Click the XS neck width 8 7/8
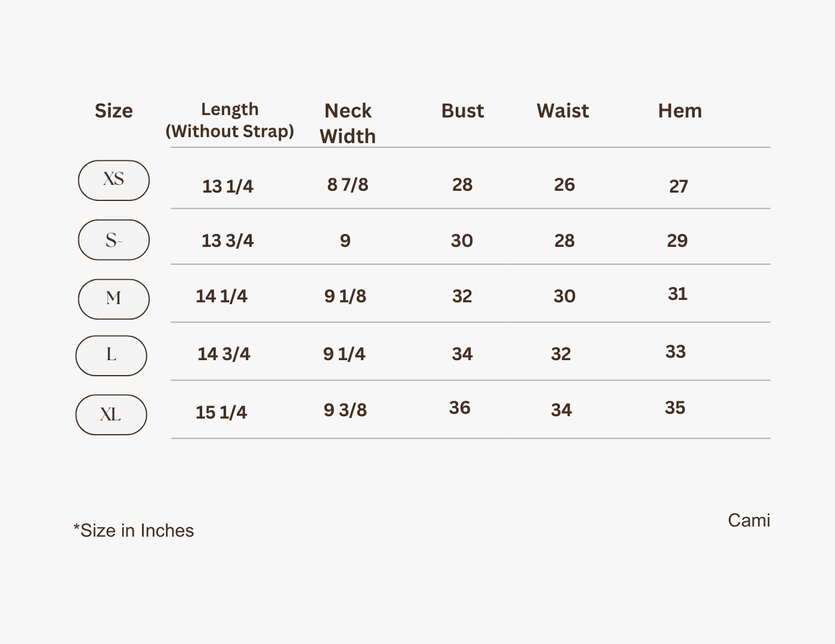The width and height of the screenshot is (835, 644). [x=348, y=185]
